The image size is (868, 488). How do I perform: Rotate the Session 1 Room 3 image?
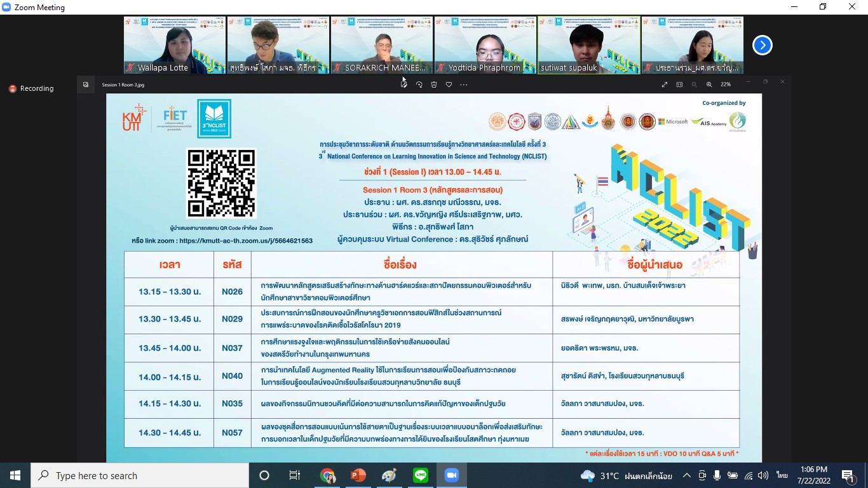tap(419, 85)
